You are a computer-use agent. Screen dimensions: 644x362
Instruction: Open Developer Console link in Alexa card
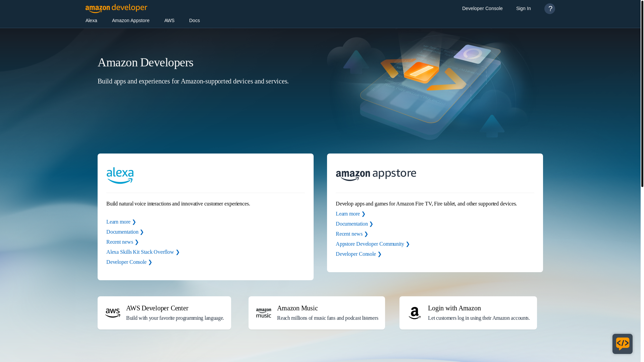[129, 262]
